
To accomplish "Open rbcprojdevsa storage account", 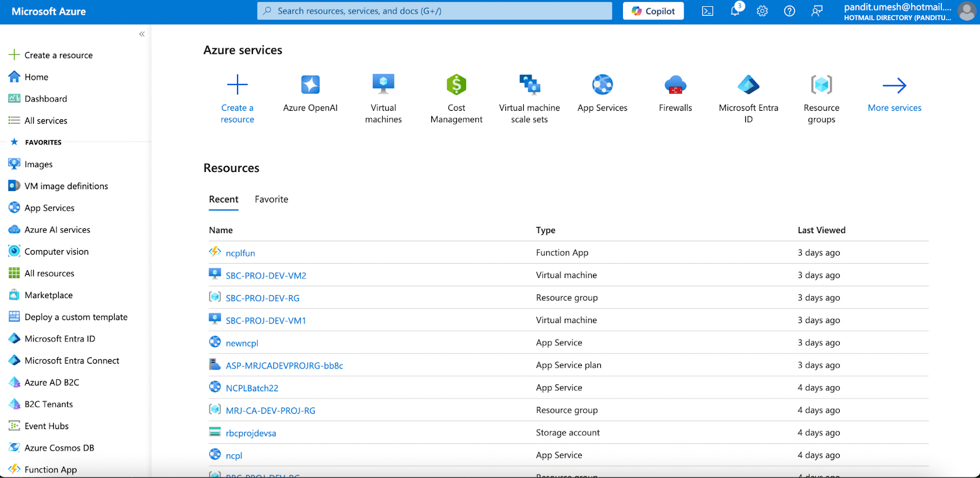I will pos(251,433).
